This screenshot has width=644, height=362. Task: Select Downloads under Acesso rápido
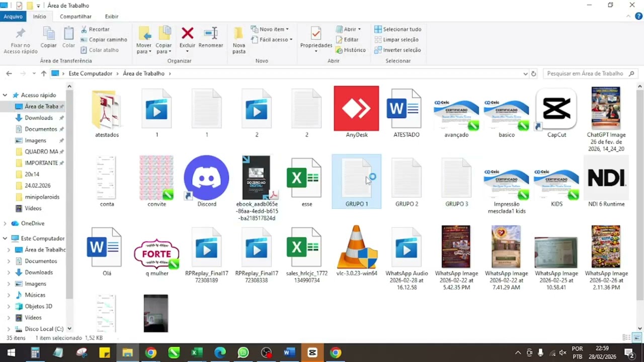(39, 118)
